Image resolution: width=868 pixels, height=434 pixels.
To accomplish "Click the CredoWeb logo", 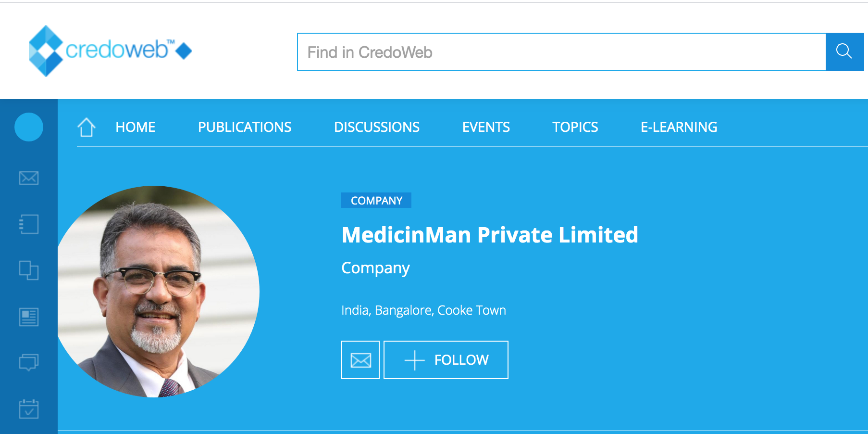I will coord(111,51).
